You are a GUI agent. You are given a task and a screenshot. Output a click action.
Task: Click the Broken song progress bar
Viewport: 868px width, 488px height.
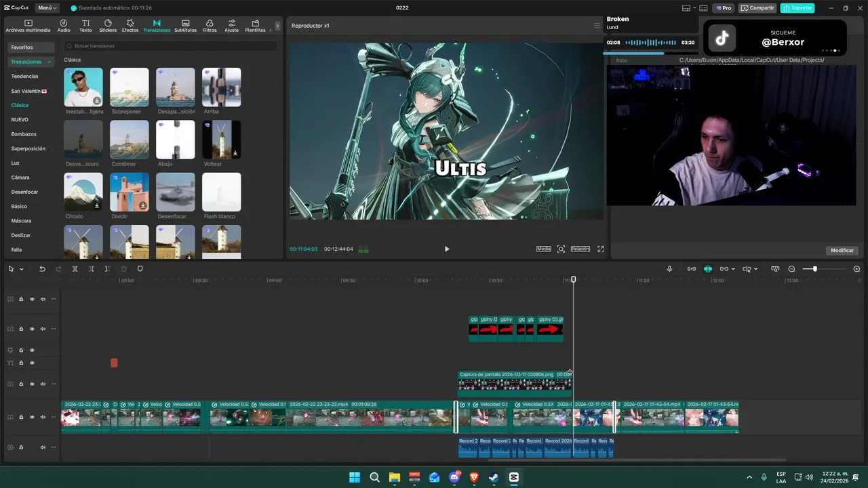coord(651,53)
